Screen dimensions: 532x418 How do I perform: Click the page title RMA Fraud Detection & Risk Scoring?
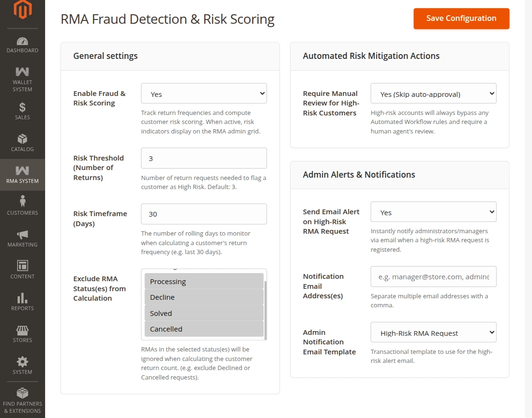tap(167, 19)
